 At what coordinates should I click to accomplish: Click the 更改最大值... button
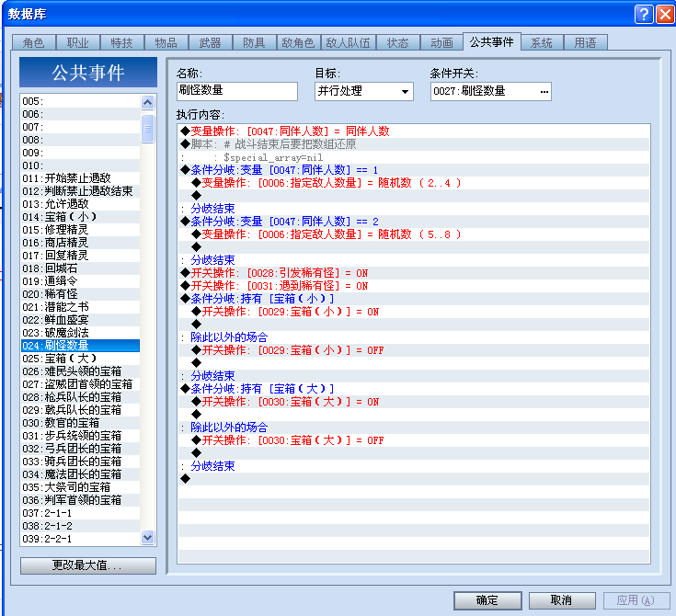pyautogui.click(x=88, y=565)
